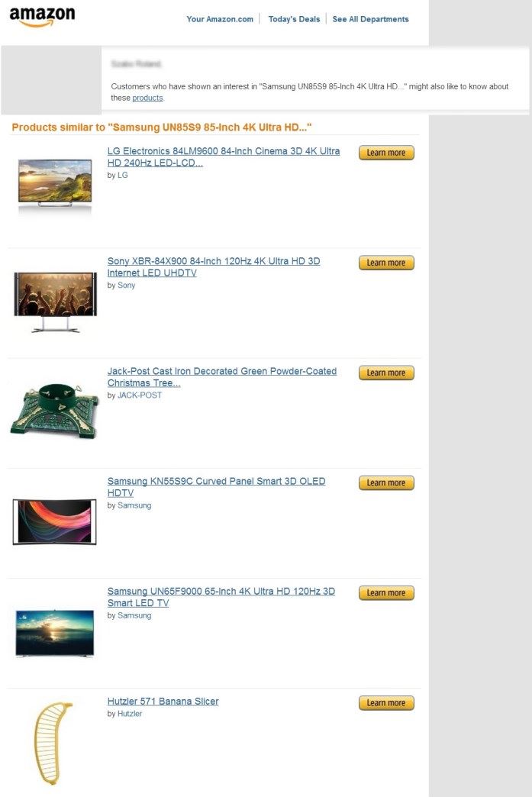Open Today's Deals
The image size is (532, 797).
click(x=294, y=19)
